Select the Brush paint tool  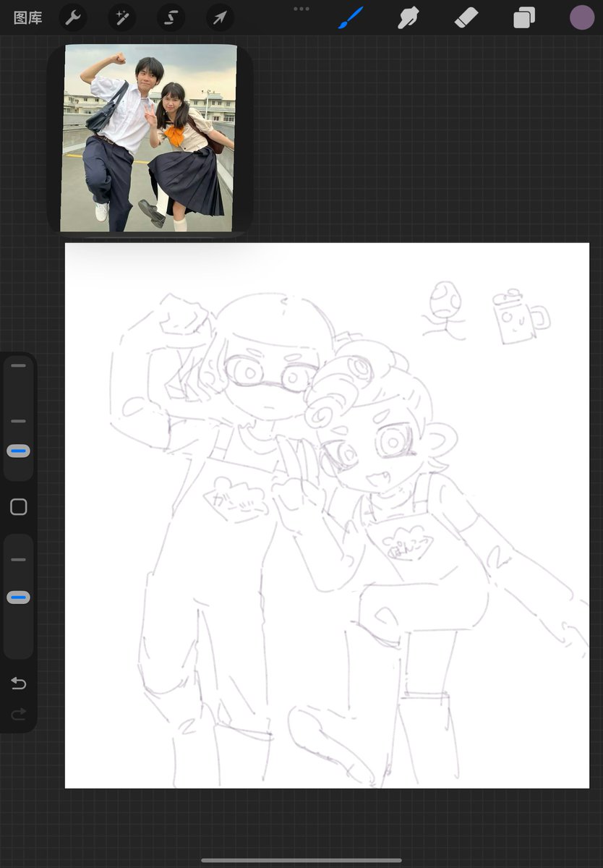click(351, 17)
